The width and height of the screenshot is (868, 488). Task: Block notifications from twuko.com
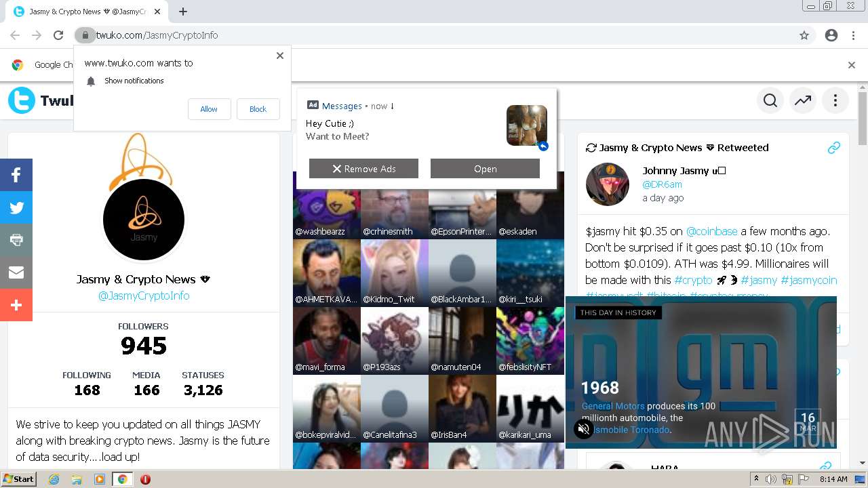tap(258, 109)
